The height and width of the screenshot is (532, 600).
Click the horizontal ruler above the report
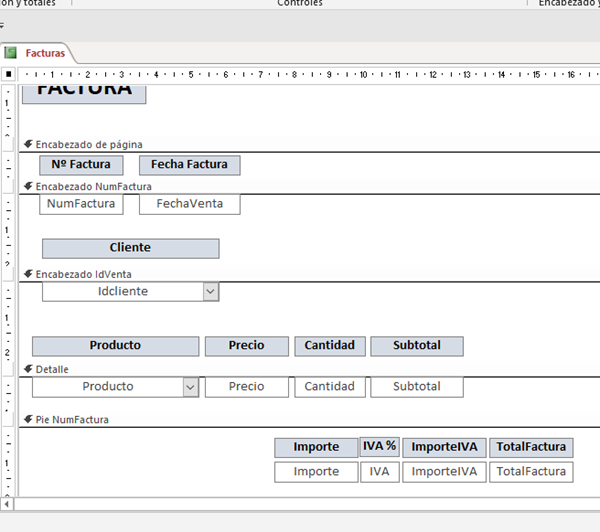pos(300,74)
